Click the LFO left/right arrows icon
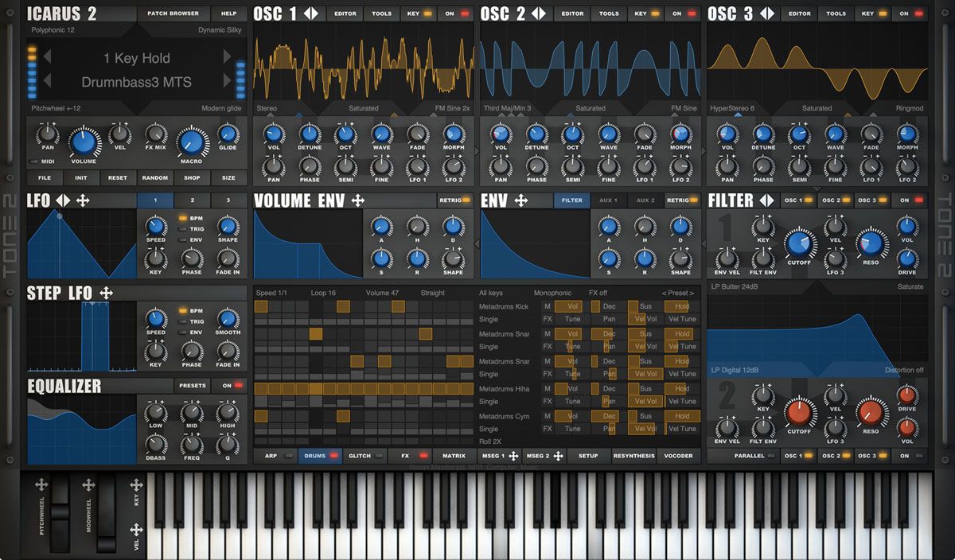 click(62, 200)
